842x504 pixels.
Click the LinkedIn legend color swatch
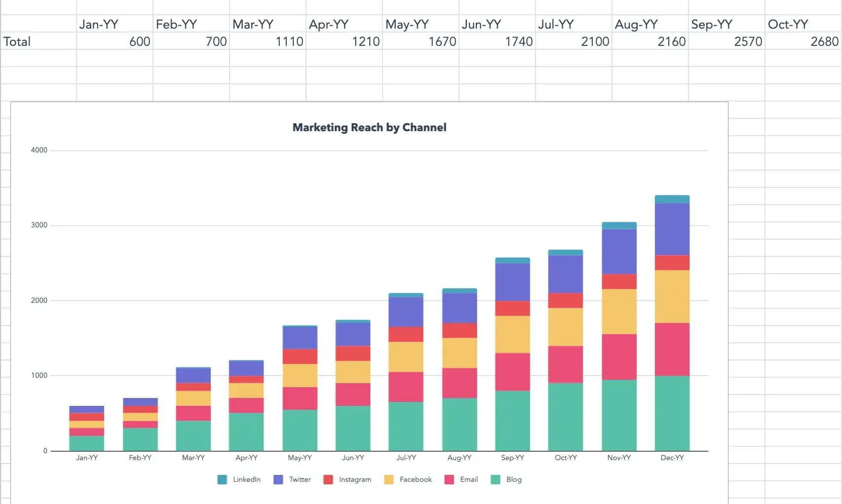(222, 479)
